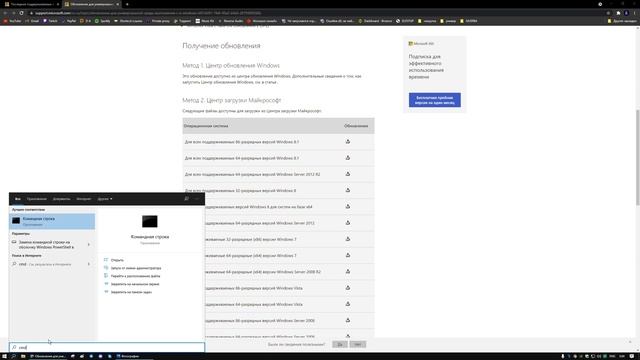The image size is (640, 360).
Task: Click page vertical scrollbar
Action: [637, 157]
